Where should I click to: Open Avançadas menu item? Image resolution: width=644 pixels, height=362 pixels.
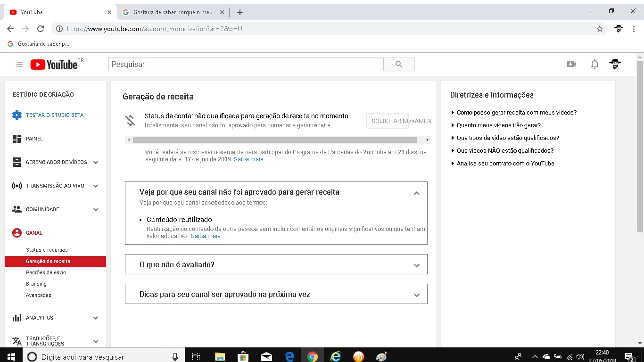pyautogui.click(x=39, y=295)
